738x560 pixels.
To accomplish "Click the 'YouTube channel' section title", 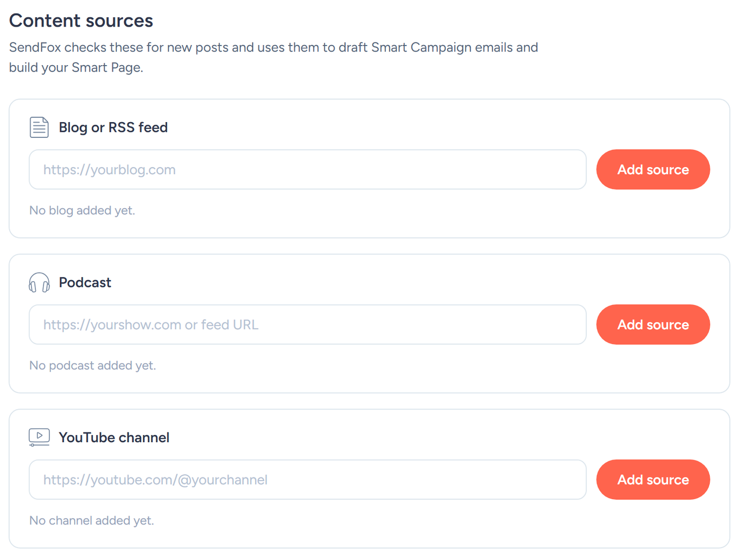I will (x=114, y=437).
